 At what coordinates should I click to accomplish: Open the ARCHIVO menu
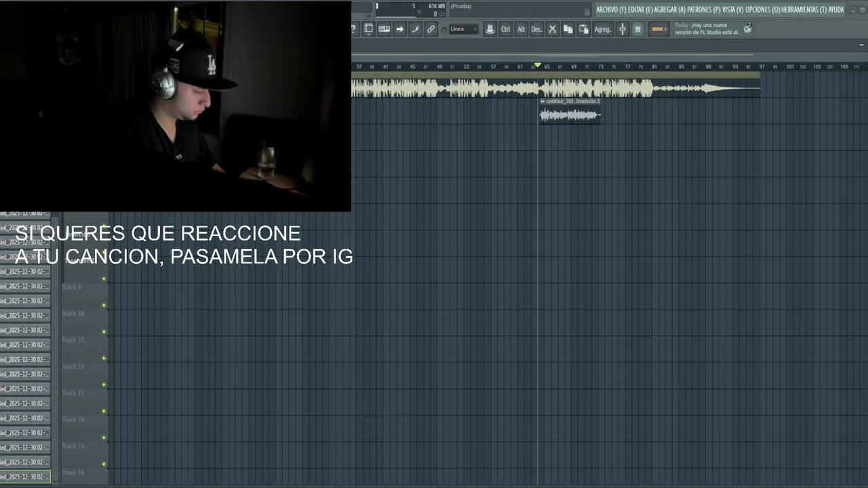pos(611,9)
